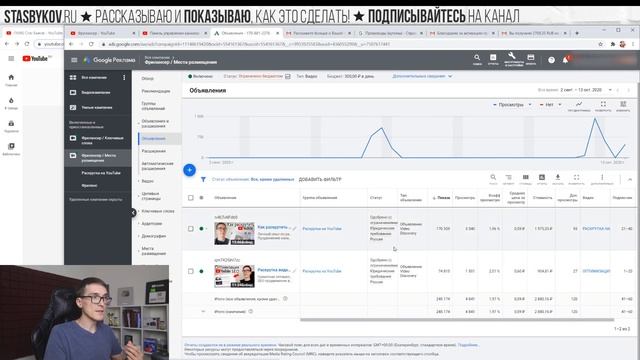Click the chart adjust settings icon

(623, 105)
